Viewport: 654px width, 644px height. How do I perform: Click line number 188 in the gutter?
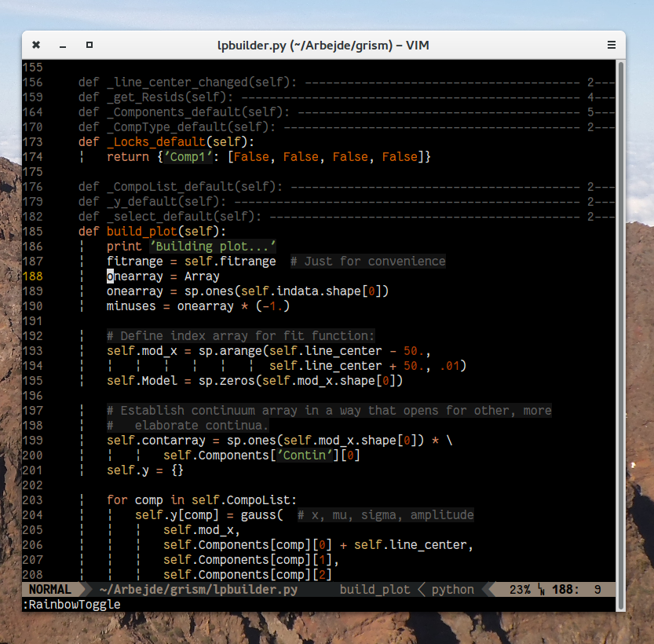click(x=32, y=276)
